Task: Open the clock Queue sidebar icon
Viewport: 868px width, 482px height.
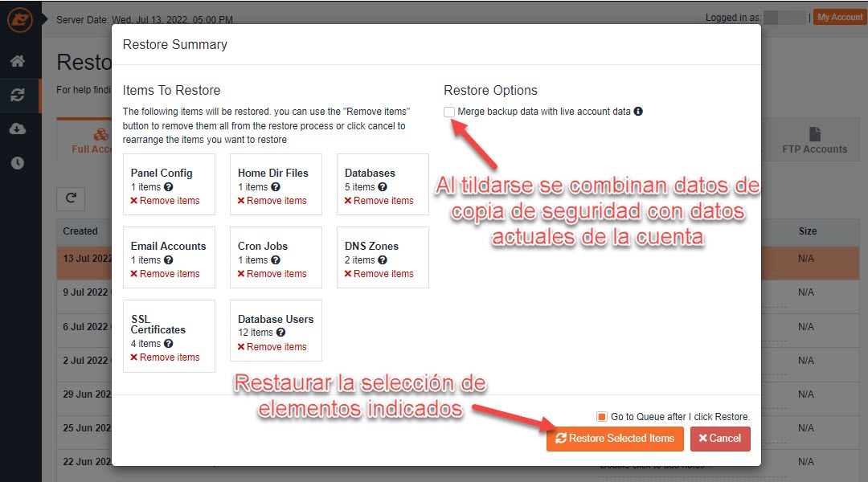Action: (x=18, y=163)
